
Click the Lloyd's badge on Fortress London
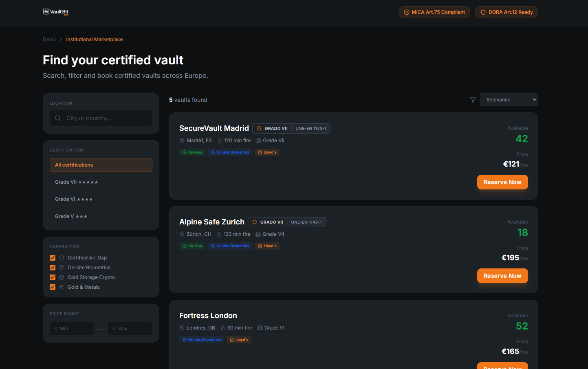tap(239, 339)
